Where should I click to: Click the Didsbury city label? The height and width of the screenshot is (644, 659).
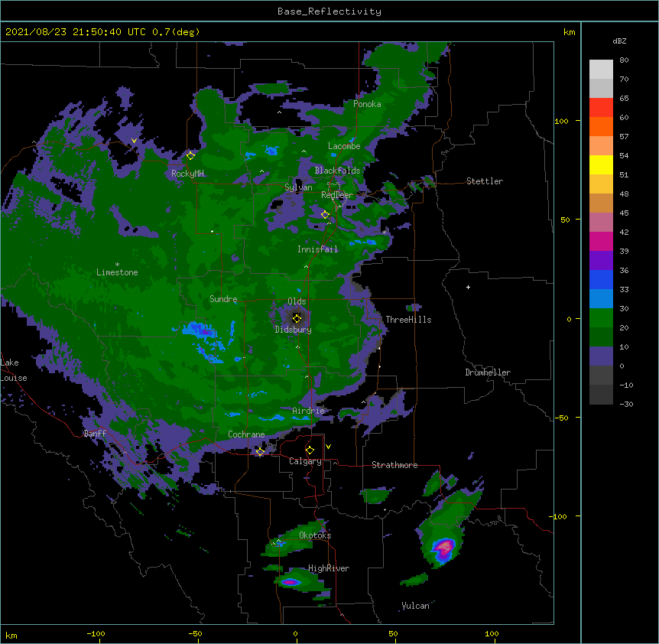tap(294, 330)
